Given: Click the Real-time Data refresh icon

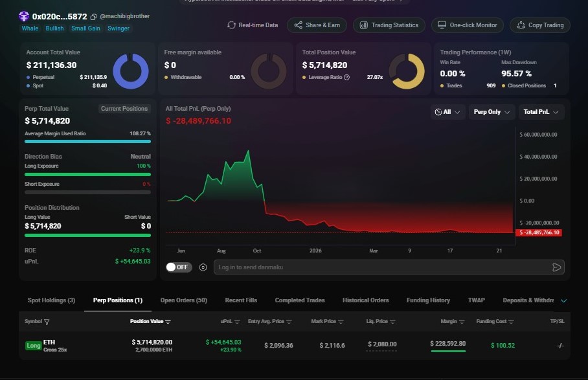Looking at the screenshot, I should (231, 25).
